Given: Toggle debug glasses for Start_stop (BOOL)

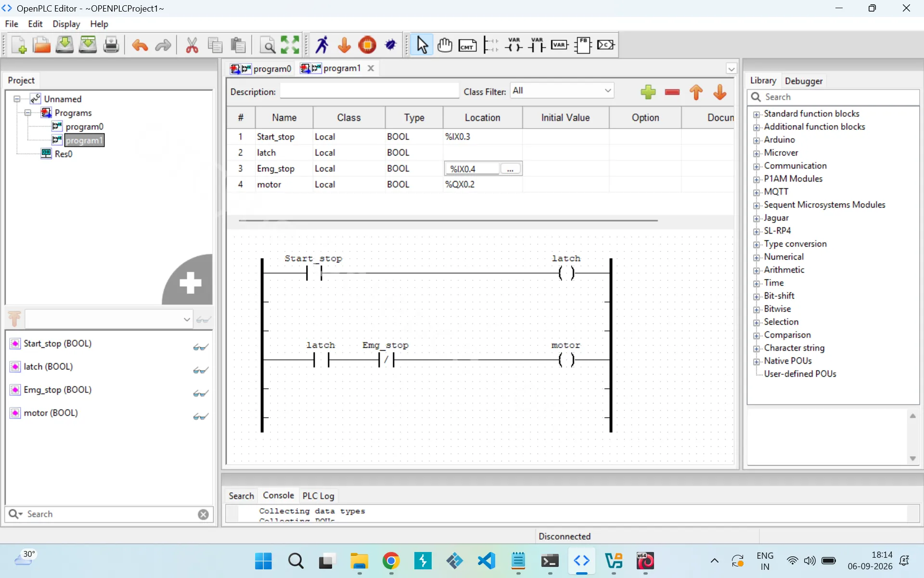Looking at the screenshot, I should pos(201,347).
